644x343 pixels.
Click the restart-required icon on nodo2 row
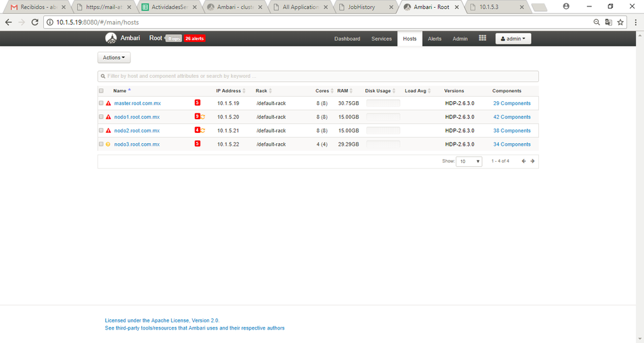tap(203, 130)
